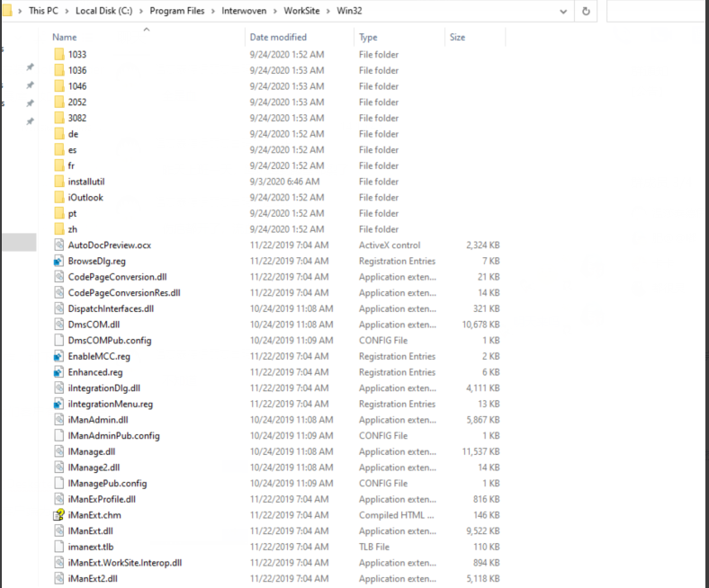Open the address bar history dropdown

point(563,12)
